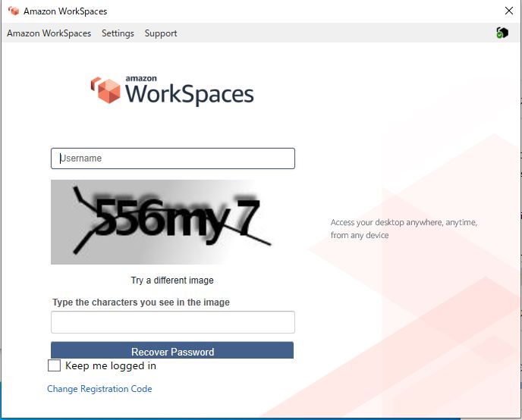This screenshot has width=522, height=420.
Task: Close the Amazon WorkSpaces window
Action: coord(508,11)
